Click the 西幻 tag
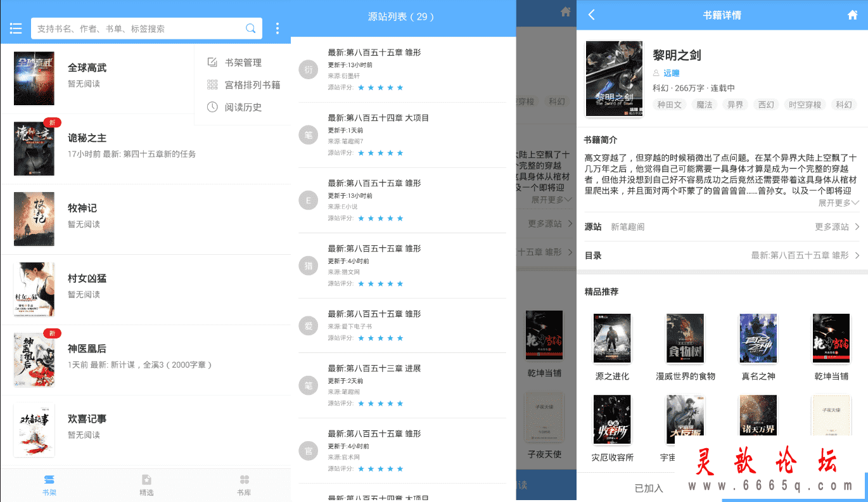 [x=766, y=105]
